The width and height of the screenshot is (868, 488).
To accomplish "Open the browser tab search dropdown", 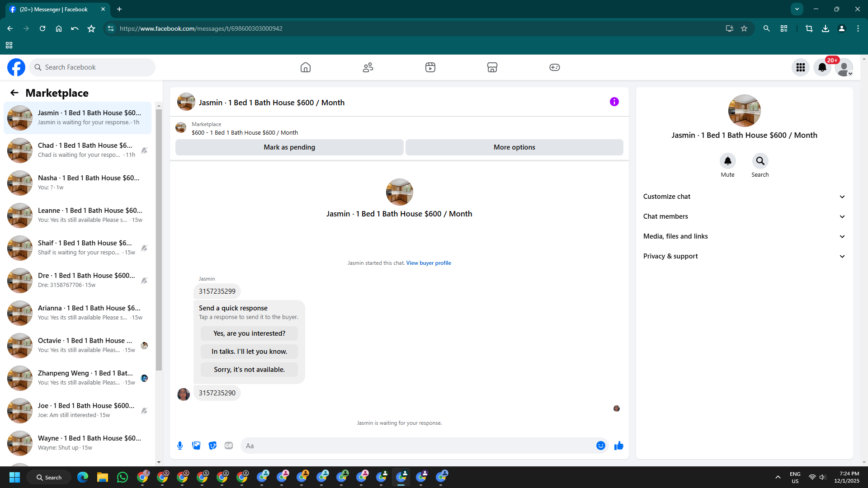I will coord(797,9).
